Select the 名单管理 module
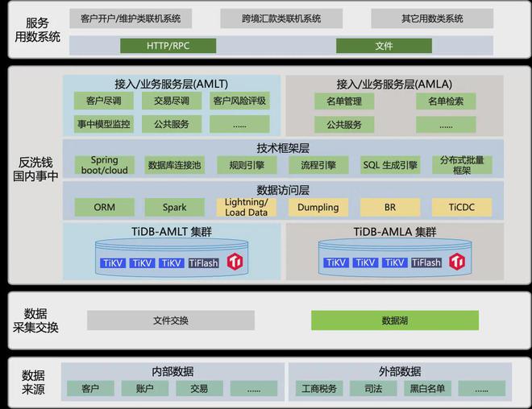Viewport: 532px width, 409px height. pyautogui.click(x=344, y=101)
